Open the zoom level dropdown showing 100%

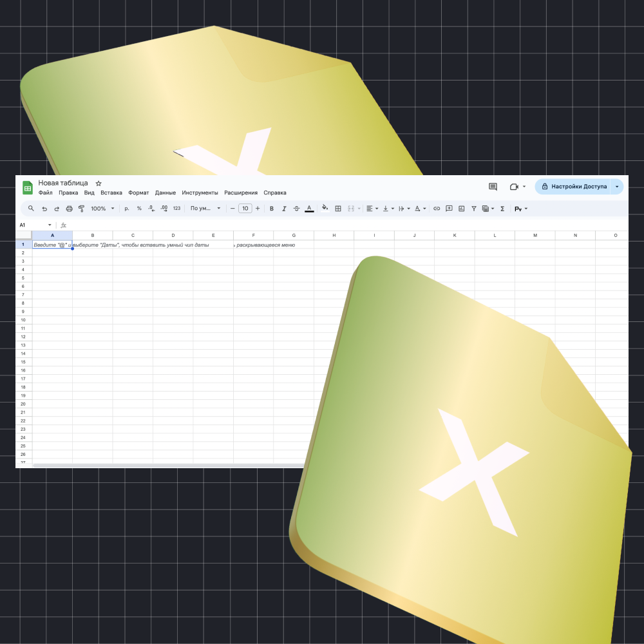[100, 209]
